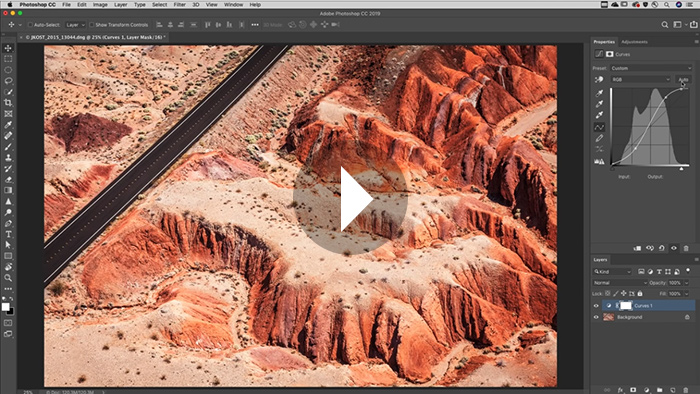The width and height of the screenshot is (700, 394).
Task: Select the Lasso tool
Action: coord(8,81)
